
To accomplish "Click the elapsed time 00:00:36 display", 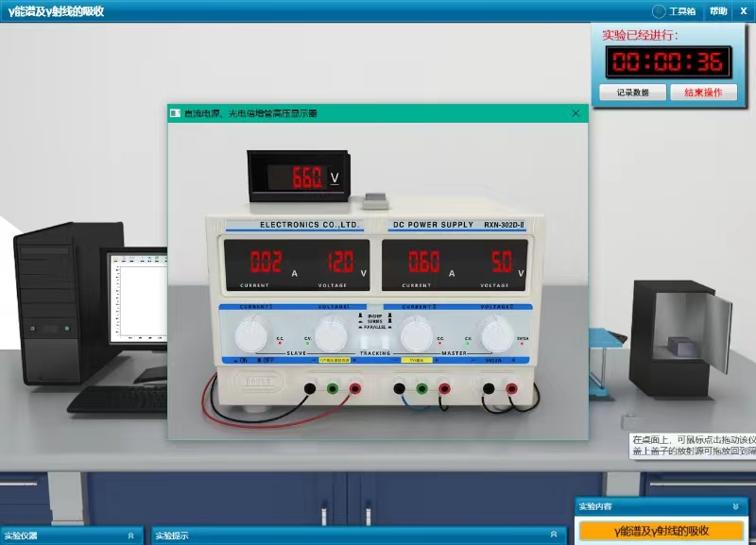I will [668, 62].
